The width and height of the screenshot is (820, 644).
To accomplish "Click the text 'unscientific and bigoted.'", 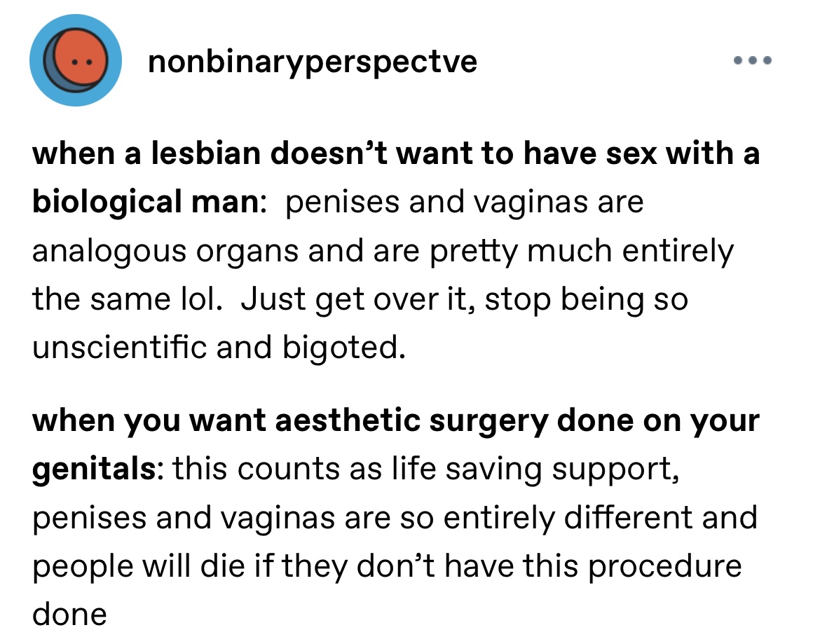I will pyautogui.click(x=219, y=348).
